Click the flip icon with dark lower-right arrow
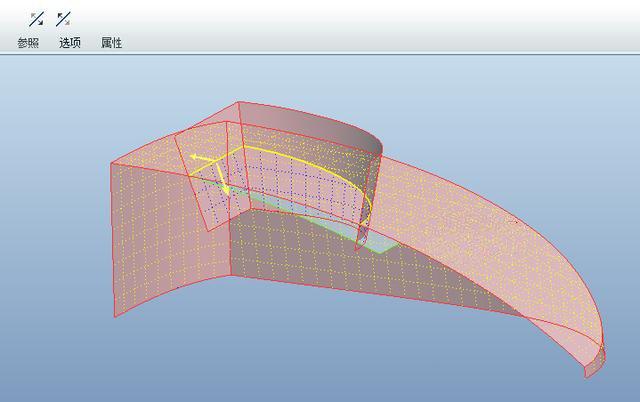 click(37, 19)
